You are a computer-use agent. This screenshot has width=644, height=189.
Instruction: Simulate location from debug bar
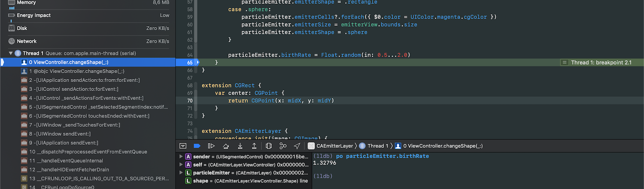coord(297,146)
